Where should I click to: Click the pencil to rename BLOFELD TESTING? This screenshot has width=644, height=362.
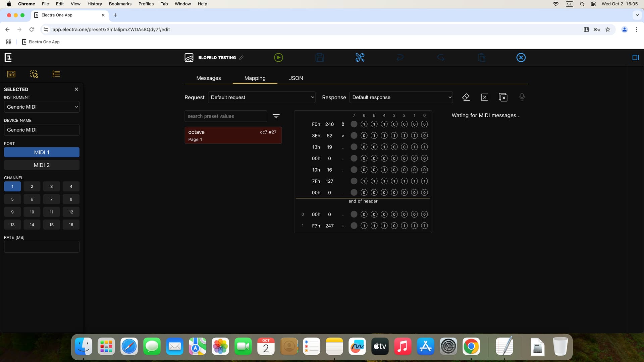(x=241, y=58)
